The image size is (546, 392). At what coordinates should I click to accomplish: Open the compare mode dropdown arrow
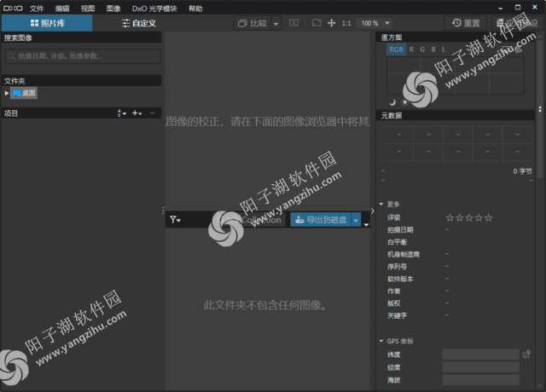click(x=276, y=24)
